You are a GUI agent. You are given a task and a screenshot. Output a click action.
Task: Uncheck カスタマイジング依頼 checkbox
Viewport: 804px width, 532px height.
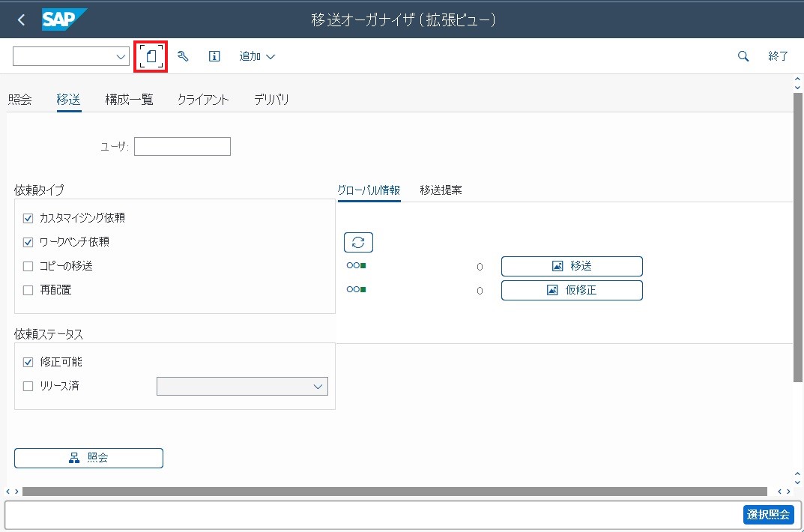[28, 219]
